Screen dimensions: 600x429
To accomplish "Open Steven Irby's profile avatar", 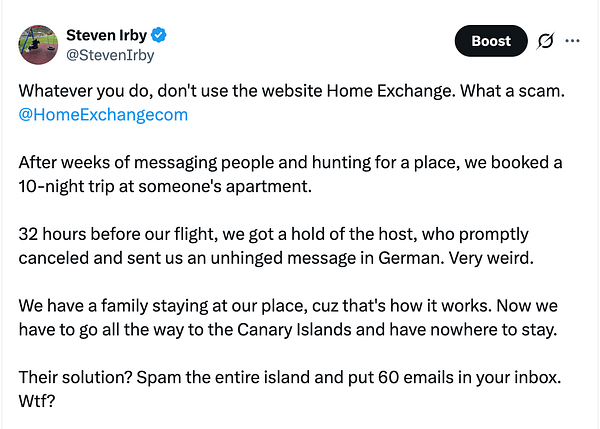I will [x=38, y=45].
